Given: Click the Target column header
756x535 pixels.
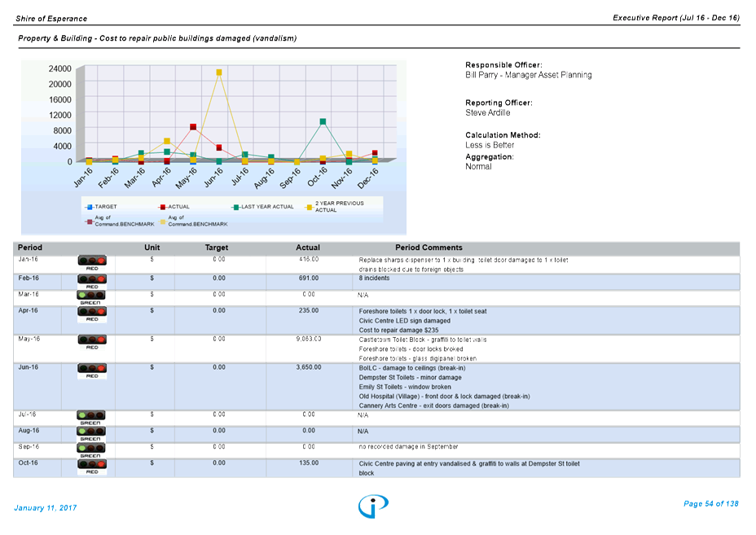Looking at the screenshot, I should pyautogui.click(x=217, y=248).
